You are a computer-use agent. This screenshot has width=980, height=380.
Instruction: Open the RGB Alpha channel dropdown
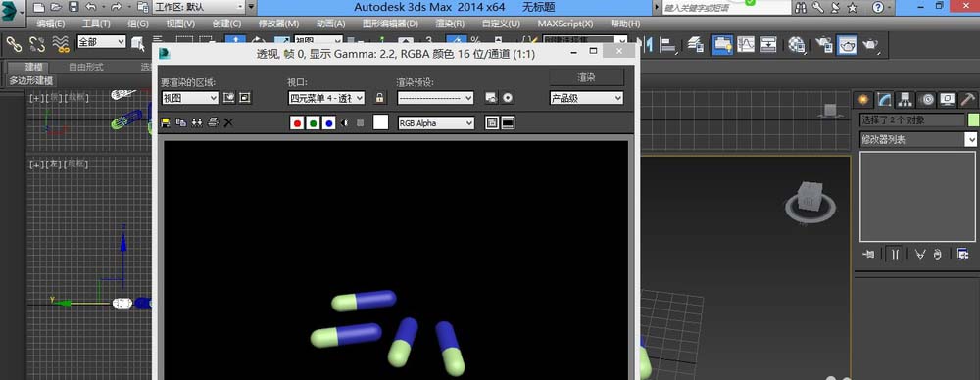point(436,123)
